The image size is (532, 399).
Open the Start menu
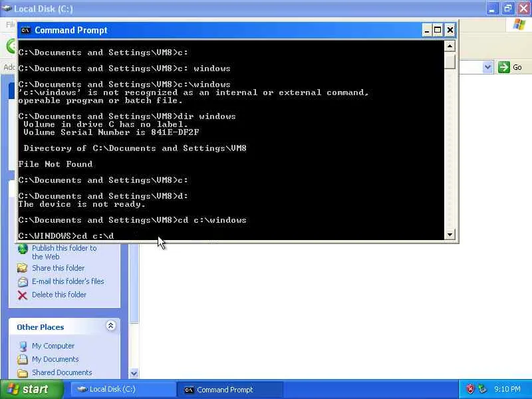(x=32, y=389)
